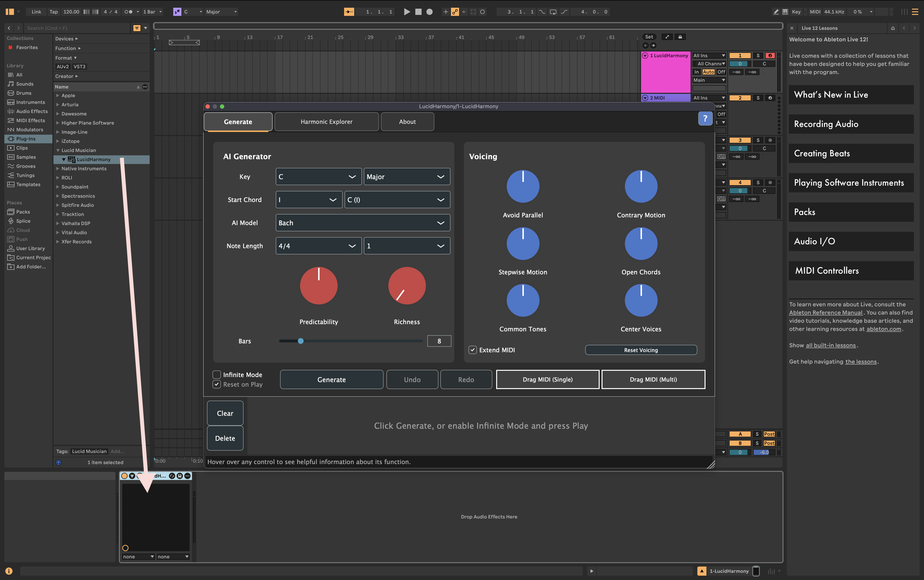924x580 pixels.
Task: Switch to the About tab
Action: tap(407, 121)
